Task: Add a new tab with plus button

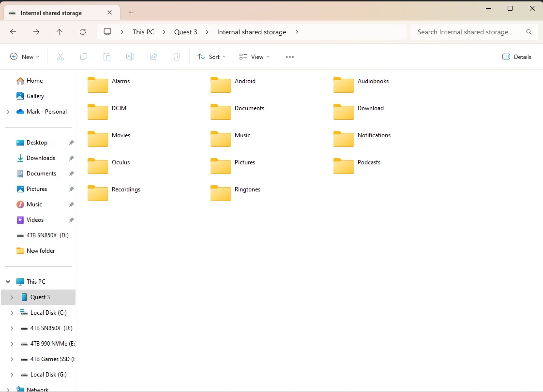Action: [x=131, y=13]
